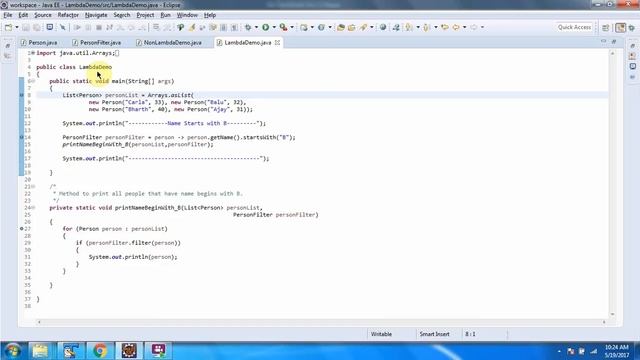640x360 pixels.
Task: Click the Open Task icon
Action: point(351,27)
